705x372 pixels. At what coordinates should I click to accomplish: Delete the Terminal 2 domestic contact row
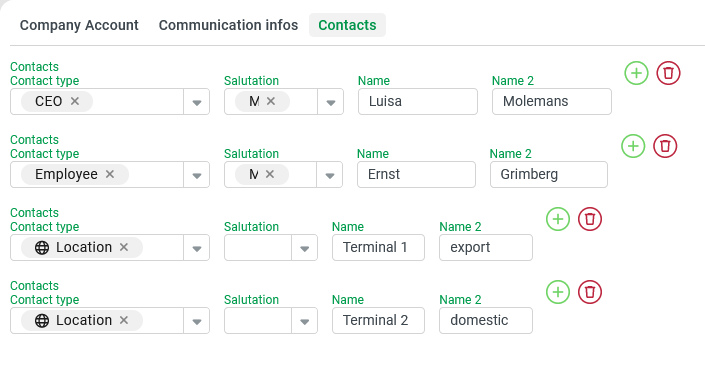pos(589,292)
